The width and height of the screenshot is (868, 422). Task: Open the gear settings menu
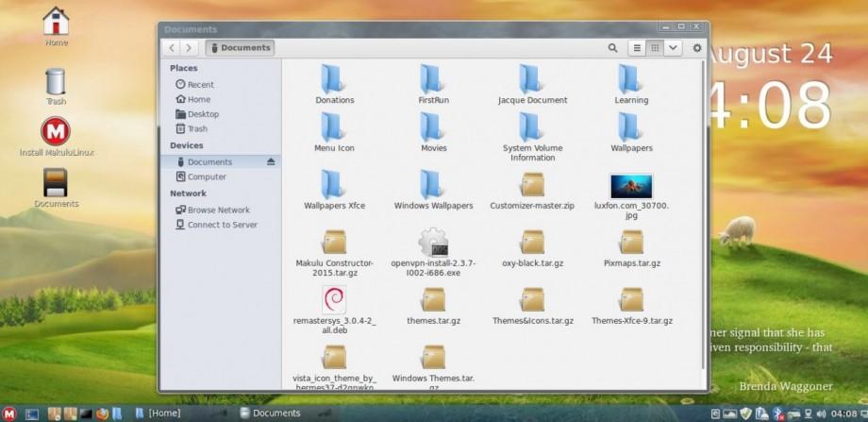point(696,48)
